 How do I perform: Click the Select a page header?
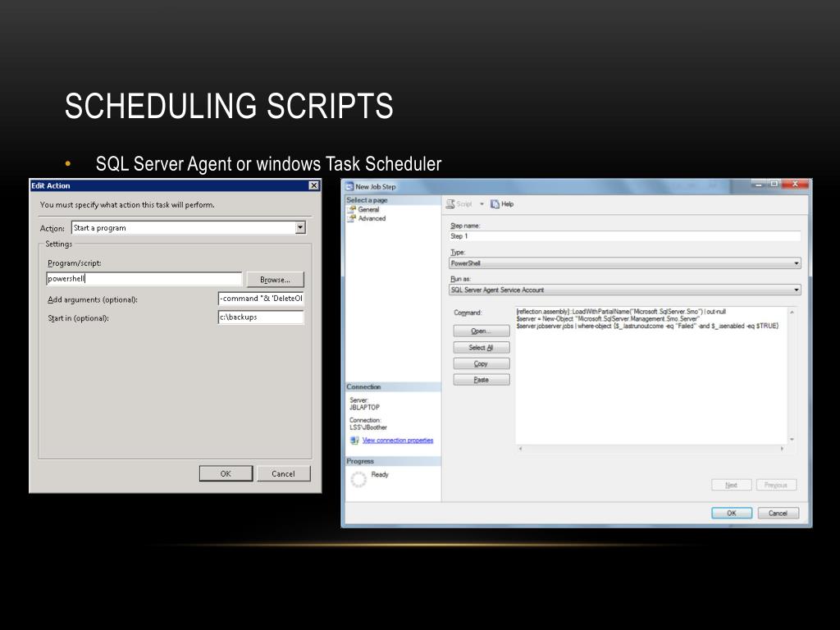393,200
